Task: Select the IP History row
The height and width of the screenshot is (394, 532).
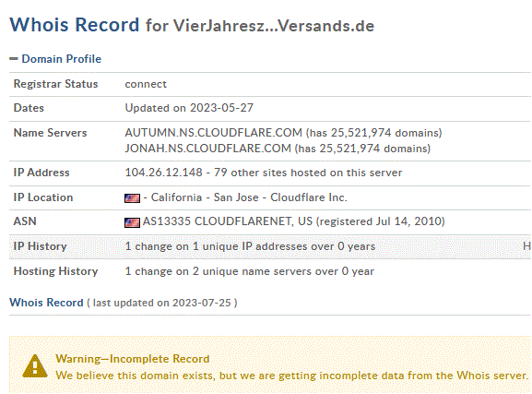Action: click(270, 246)
